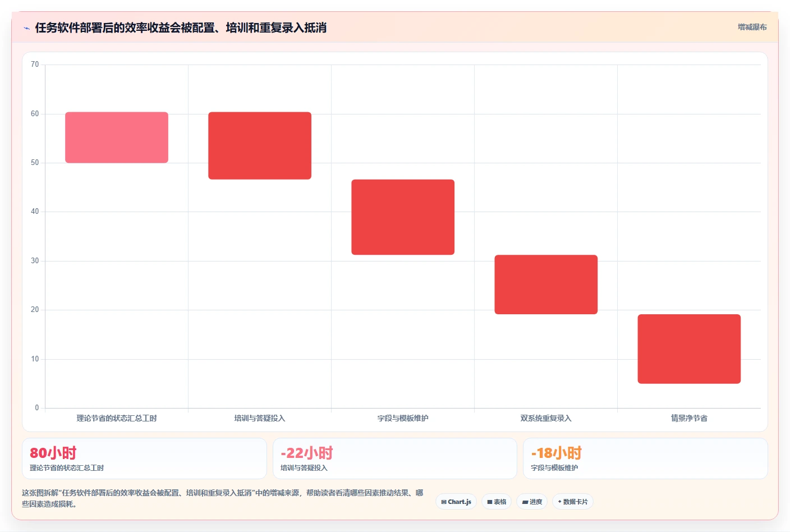Open the 80小时 data card
This screenshot has height=532, width=790.
pos(144,458)
